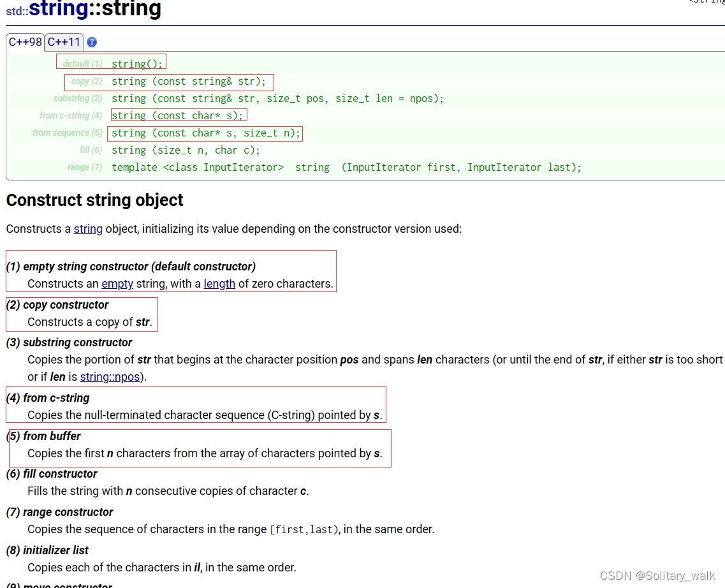Switch to the C++11 tab
This screenshot has height=588, width=725.
point(64,43)
